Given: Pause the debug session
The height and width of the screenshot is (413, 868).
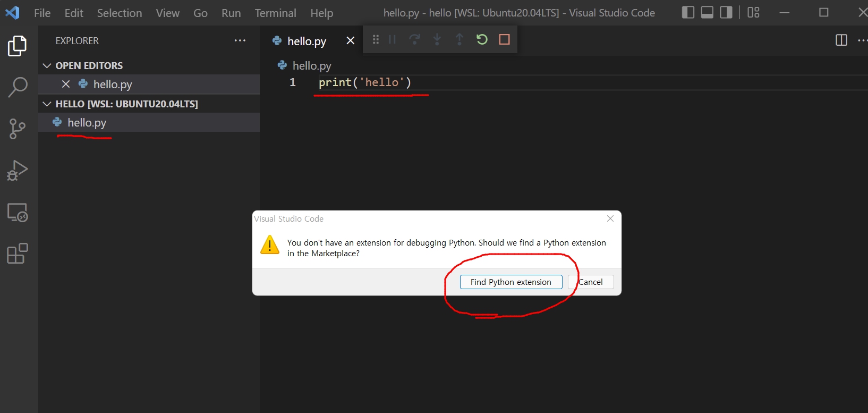Looking at the screenshot, I should pos(393,39).
